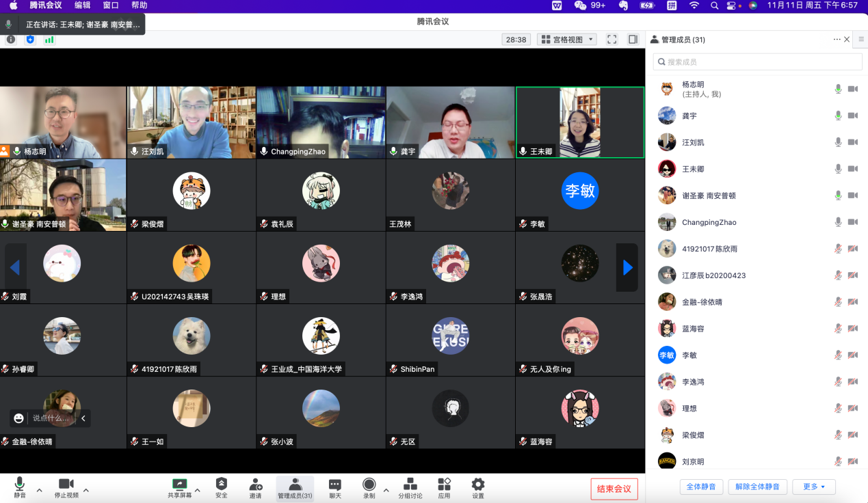Start recording with the 录制 icon
The height and width of the screenshot is (503, 868).
click(369, 487)
